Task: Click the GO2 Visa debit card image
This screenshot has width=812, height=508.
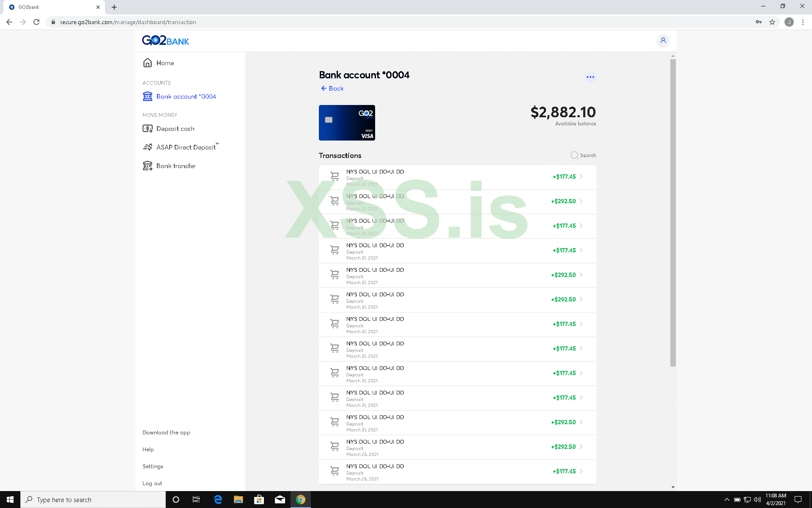Action: coord(347,123)
